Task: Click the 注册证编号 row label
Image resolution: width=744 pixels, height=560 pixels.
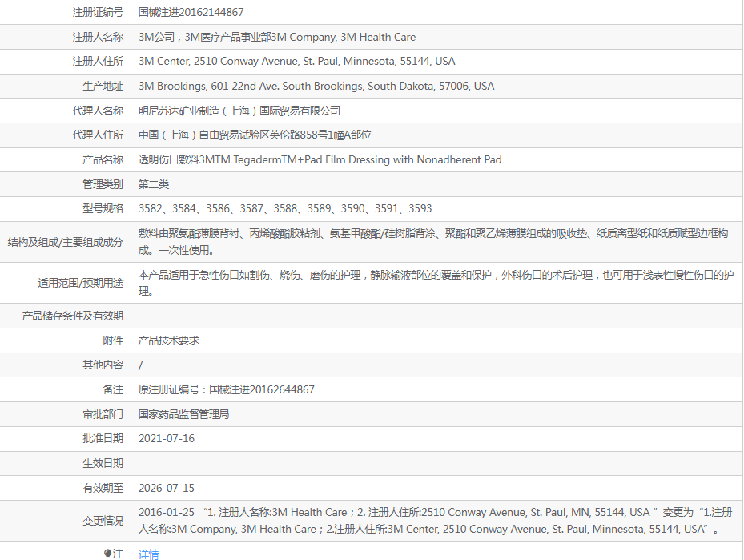Action: pos(98,12)
